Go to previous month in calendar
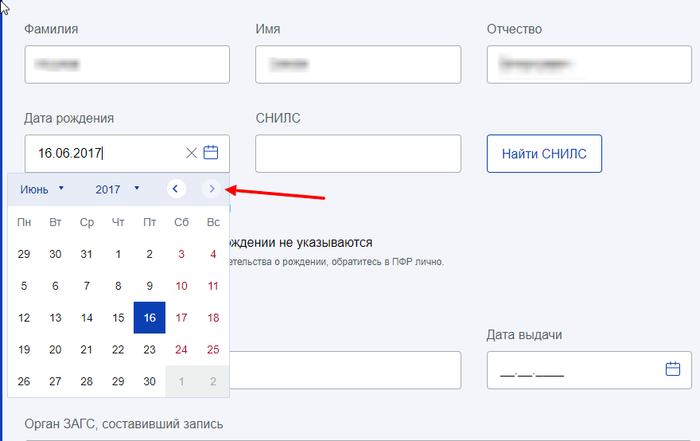Image resolution: width=700 pixels, height=441 pixels. 176,188
